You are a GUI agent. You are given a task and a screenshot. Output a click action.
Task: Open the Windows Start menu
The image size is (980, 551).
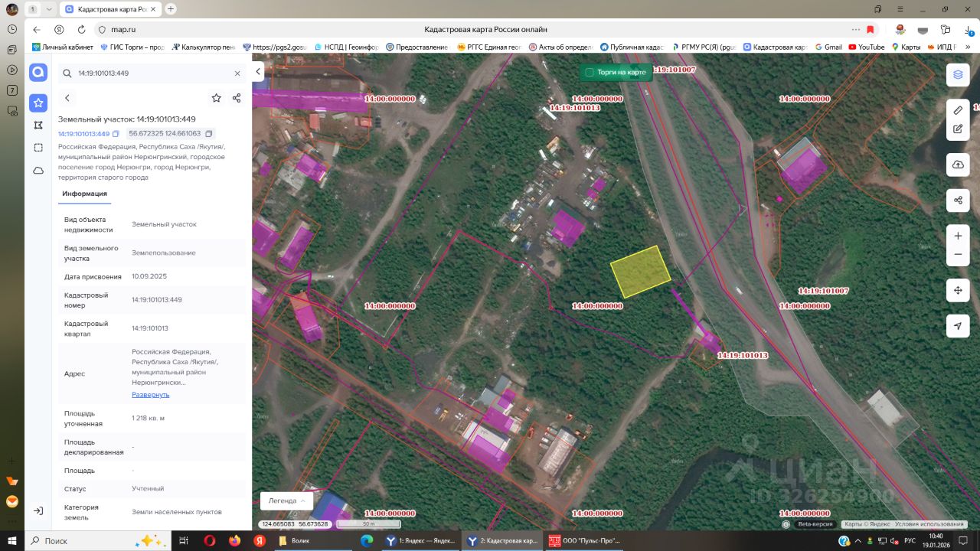coord(12,540)
